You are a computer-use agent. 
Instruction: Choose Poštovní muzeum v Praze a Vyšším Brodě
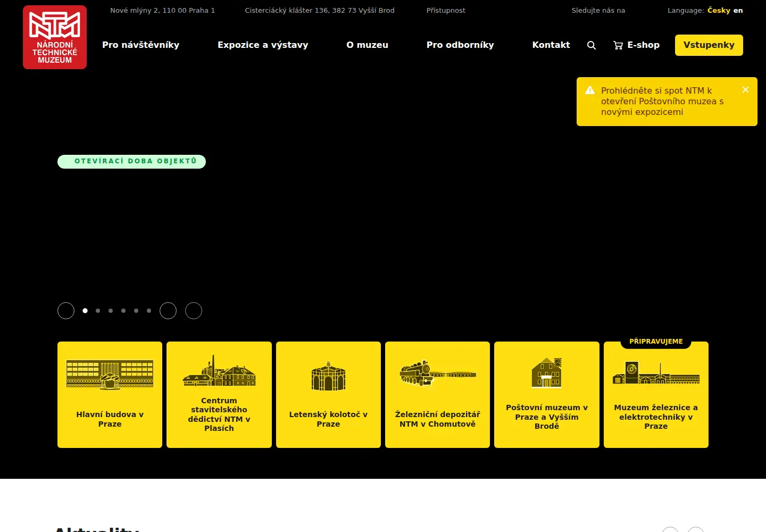[547, 395]
